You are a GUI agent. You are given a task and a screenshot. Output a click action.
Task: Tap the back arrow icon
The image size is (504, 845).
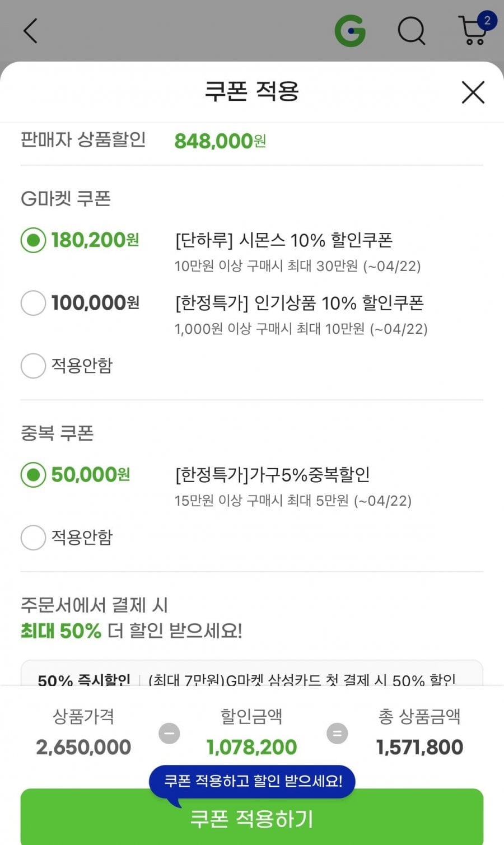click(31, 31)
